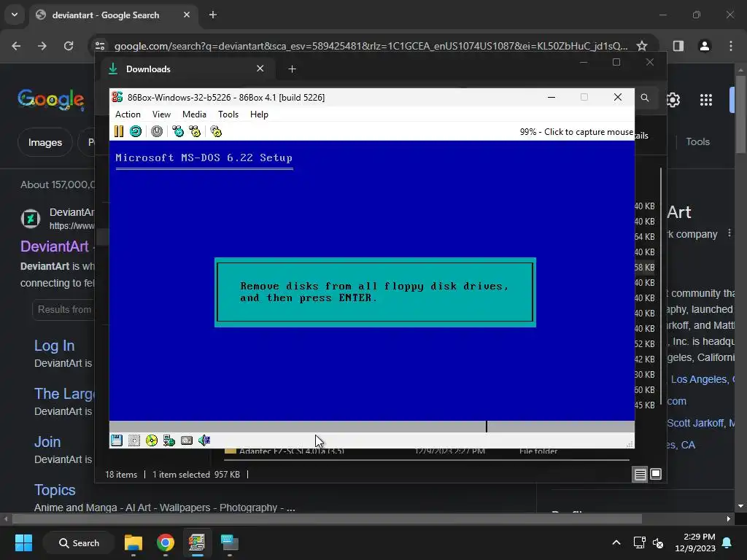Screen dimensions: 747x560
Task: Open the Media menu in 86Box
Action: pyautogui.click(x=194, y=114)
